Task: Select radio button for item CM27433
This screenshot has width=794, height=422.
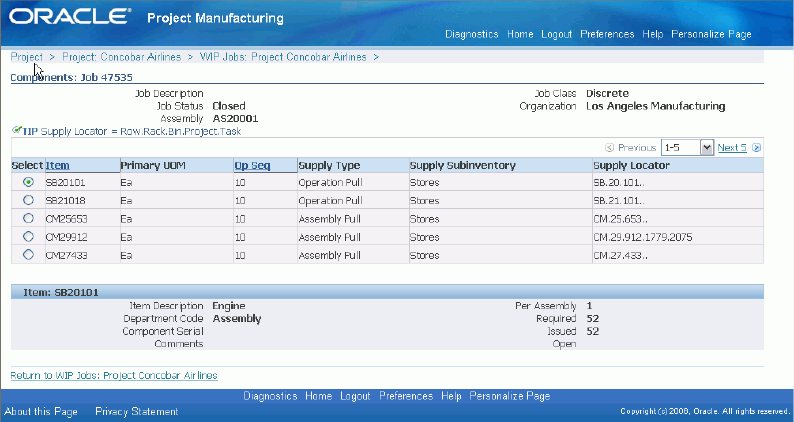Action: point(28,255)
